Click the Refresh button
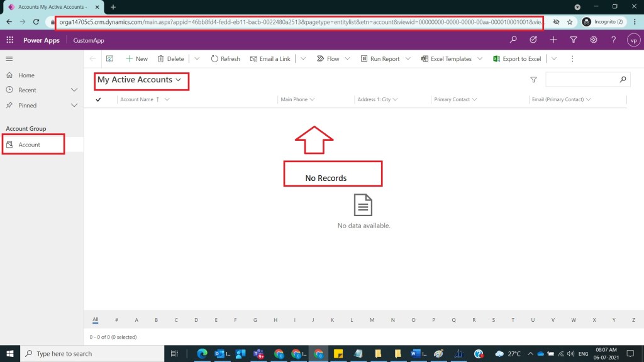Viewport: 644px width, 362px height. coord(225,58)
